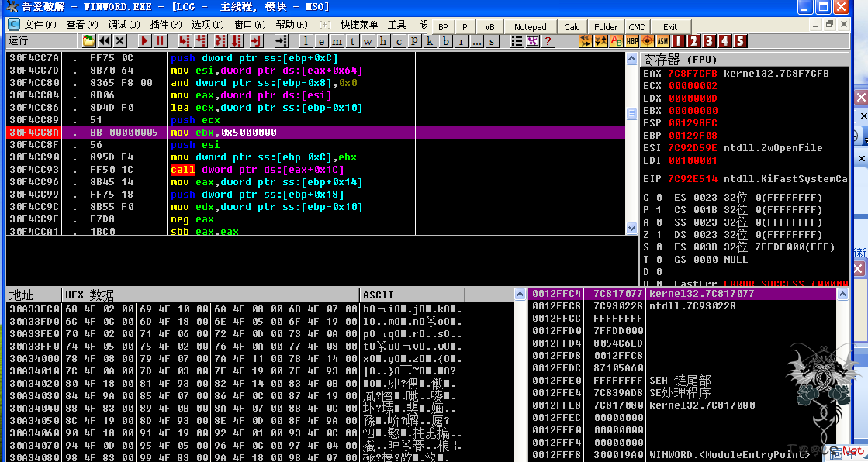Click Execute till return icon
Image resolution: width=868 pixels, height=462 pixels.
256,41
